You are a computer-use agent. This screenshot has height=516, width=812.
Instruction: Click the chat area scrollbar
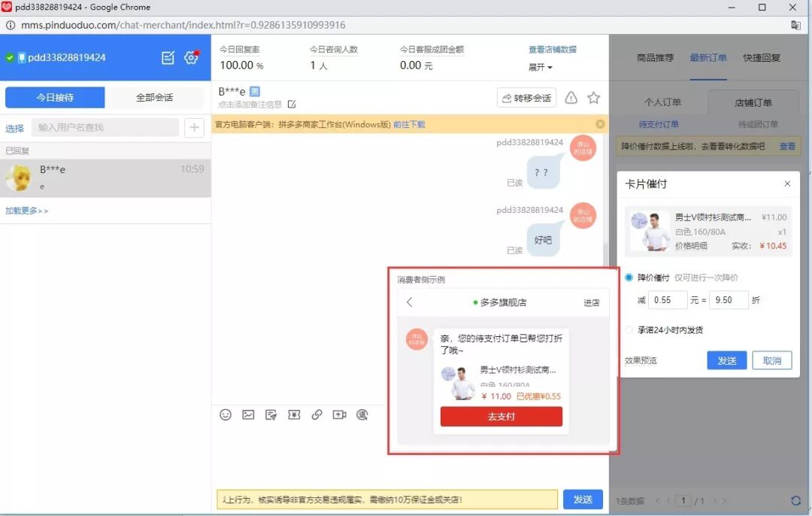click(605, 256)
